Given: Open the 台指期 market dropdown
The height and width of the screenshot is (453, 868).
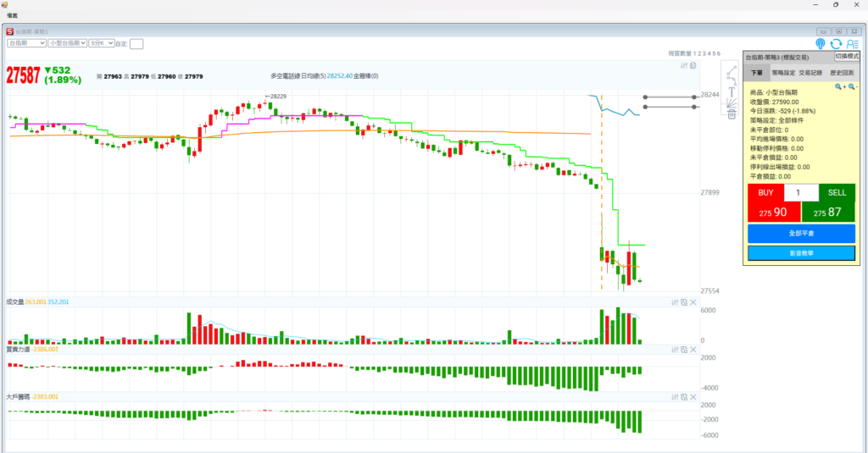Looking at the screenshot, I should pos(26,42).
